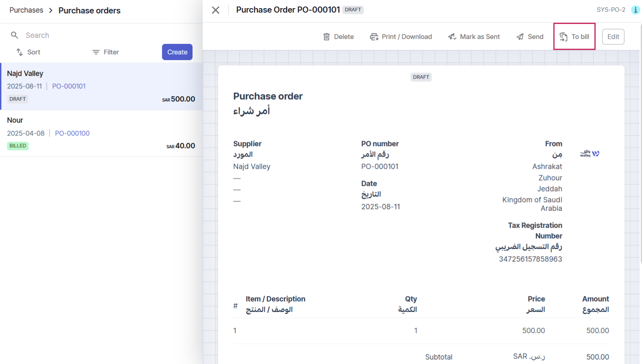The width and height of the screenshot is (642, 364).
Task: Go to Purchases in the breadcrumb
Action: click(26, 10)
